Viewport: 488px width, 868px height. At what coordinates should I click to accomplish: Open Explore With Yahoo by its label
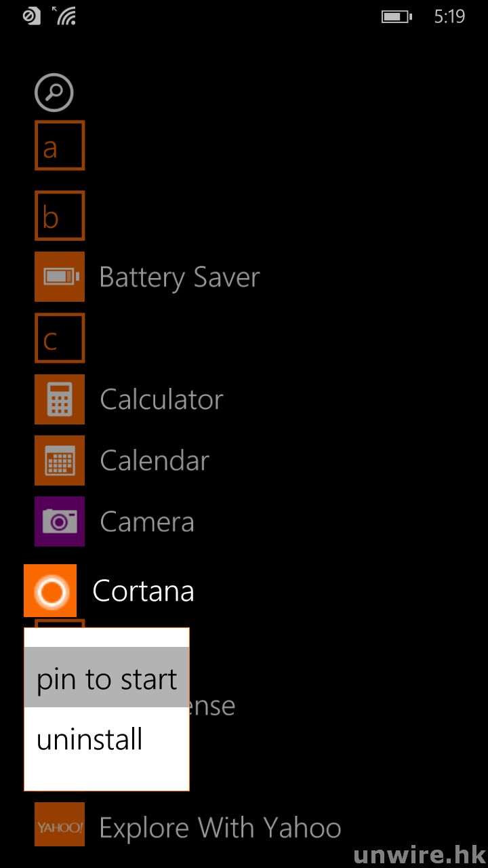coord(220,828)
